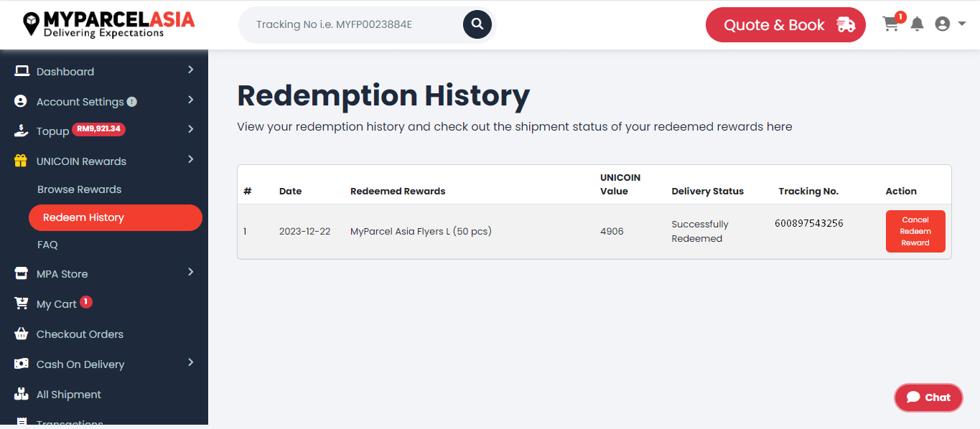Select Redeem History submenu item
Viewport: 980px width, 429px height.
116,217
